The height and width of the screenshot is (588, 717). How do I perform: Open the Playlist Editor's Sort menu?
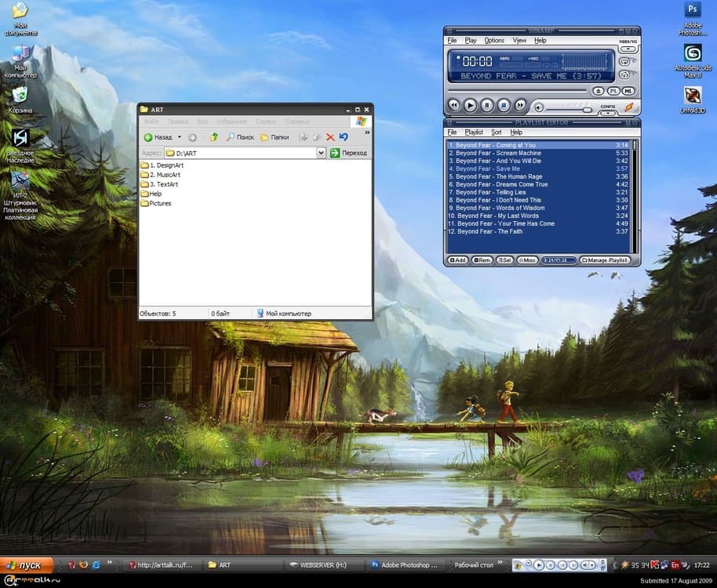tap(496, 132)
